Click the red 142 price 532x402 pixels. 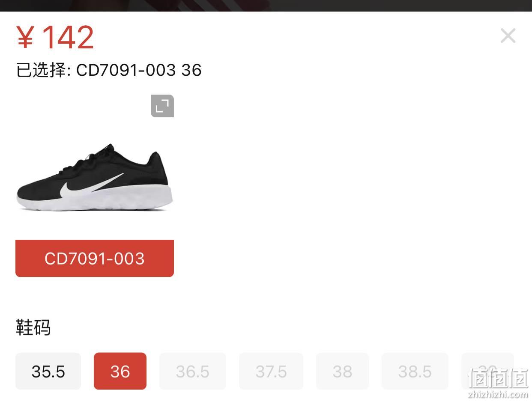coord(68,37)
